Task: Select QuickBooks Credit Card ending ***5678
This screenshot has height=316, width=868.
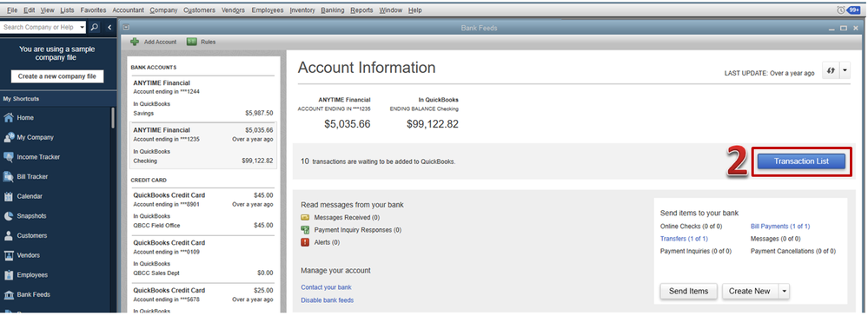Action: point(202,299)
